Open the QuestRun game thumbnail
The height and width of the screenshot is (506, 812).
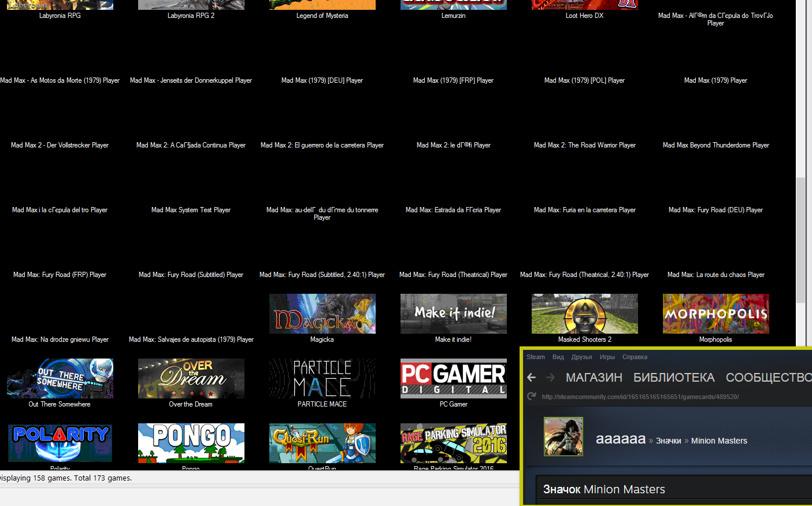pos(322,443)
